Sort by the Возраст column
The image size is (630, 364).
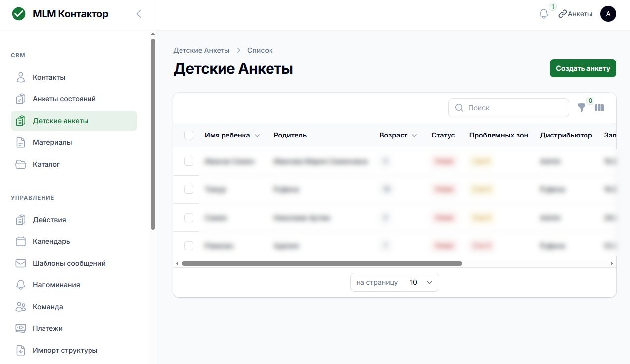click(x=398, y=135)
